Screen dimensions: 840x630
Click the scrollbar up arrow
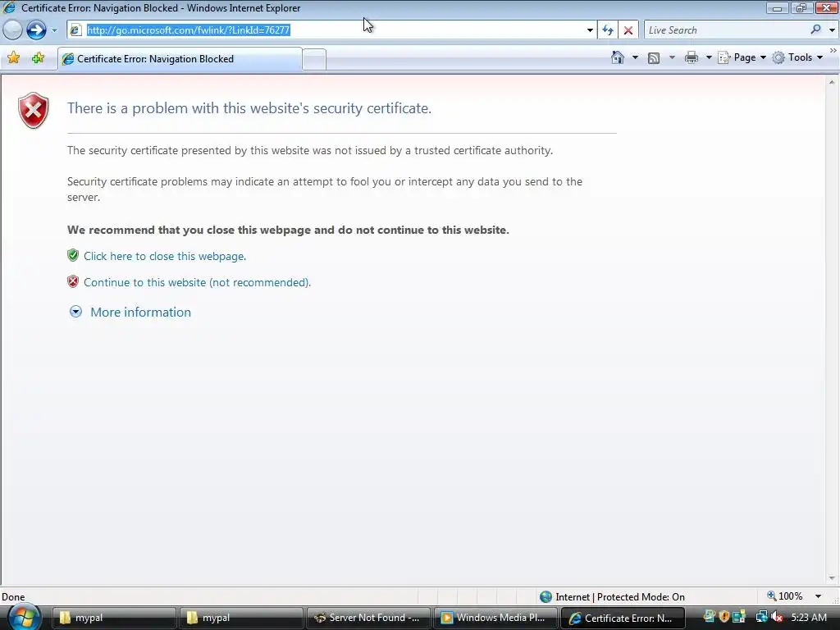pos(832,82)
